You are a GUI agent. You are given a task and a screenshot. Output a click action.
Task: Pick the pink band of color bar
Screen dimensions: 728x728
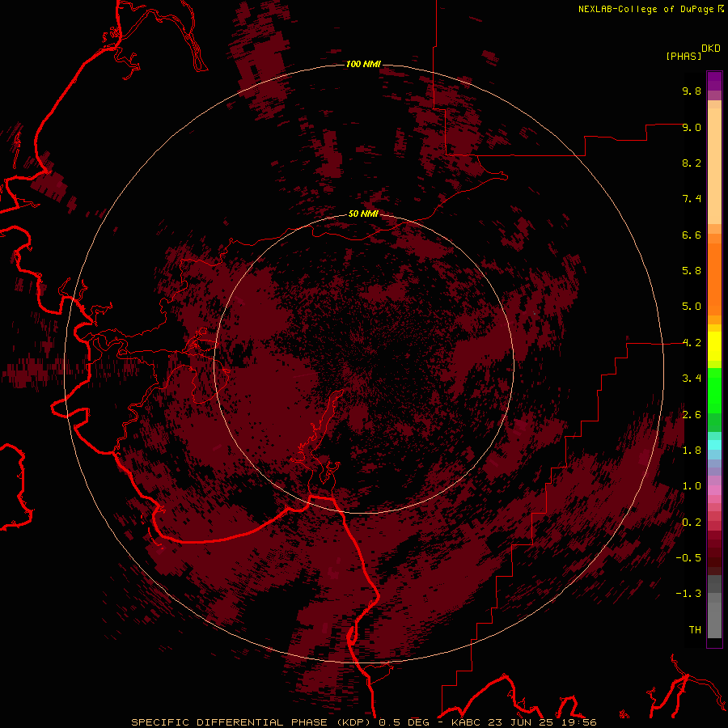(714, 490)
